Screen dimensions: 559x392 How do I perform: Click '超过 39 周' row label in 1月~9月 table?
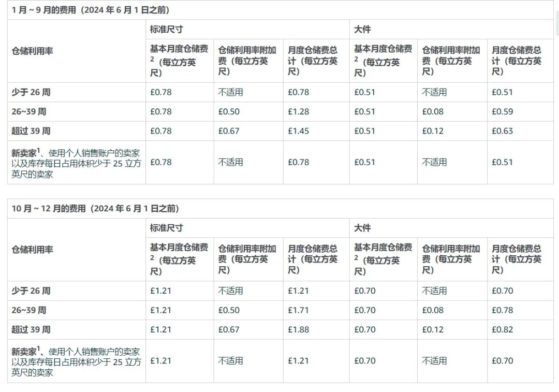[31, 131]
